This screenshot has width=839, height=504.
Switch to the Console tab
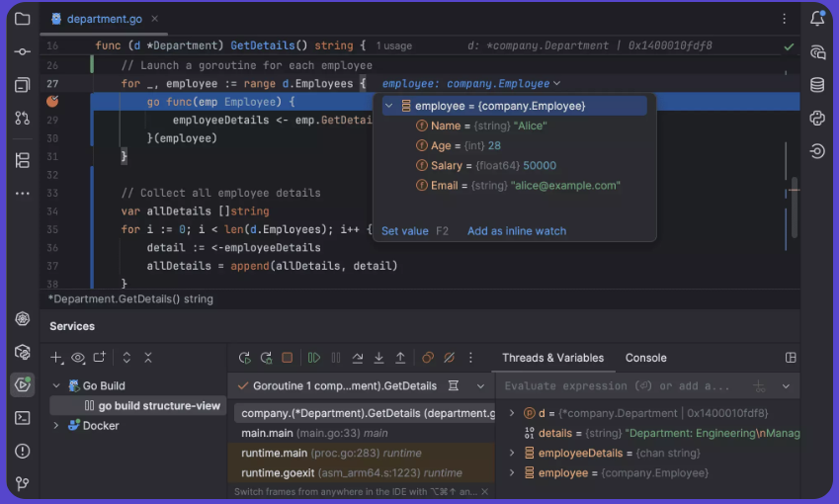[645, 358]
